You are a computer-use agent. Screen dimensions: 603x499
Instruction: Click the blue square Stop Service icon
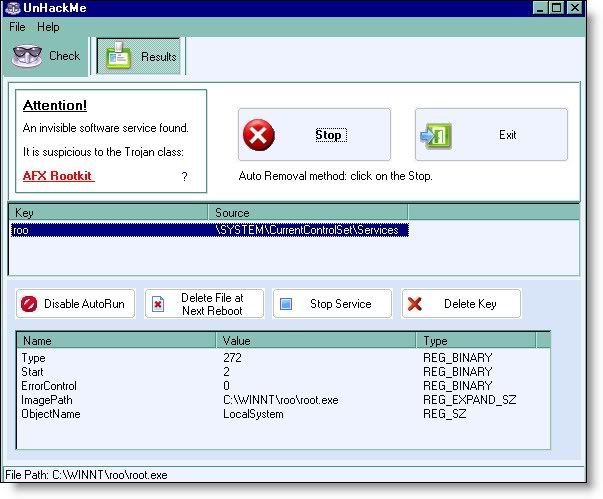tap(286, 304)
